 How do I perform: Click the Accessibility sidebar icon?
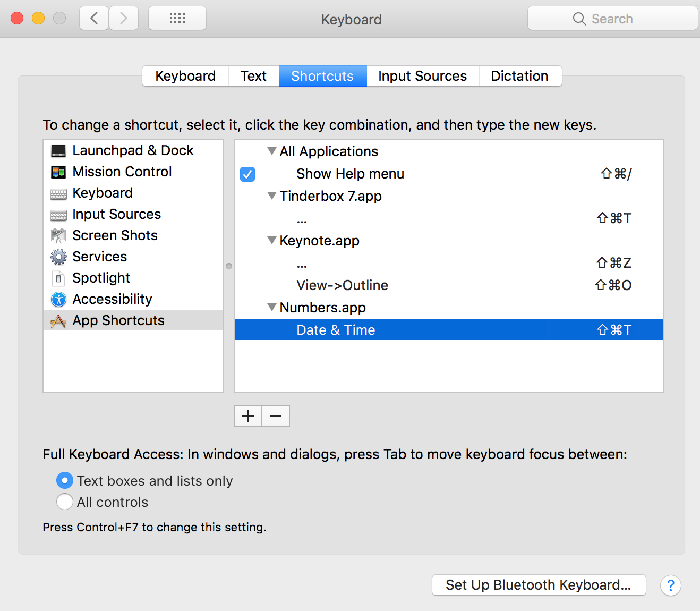coord(58,299)
